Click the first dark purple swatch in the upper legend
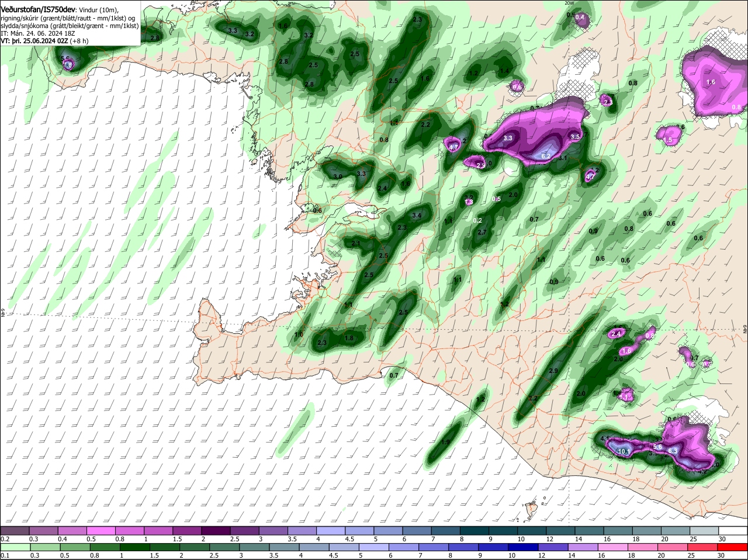Image resolution: width=748 pixels, height=560 pixels. [x=15, y=531]
